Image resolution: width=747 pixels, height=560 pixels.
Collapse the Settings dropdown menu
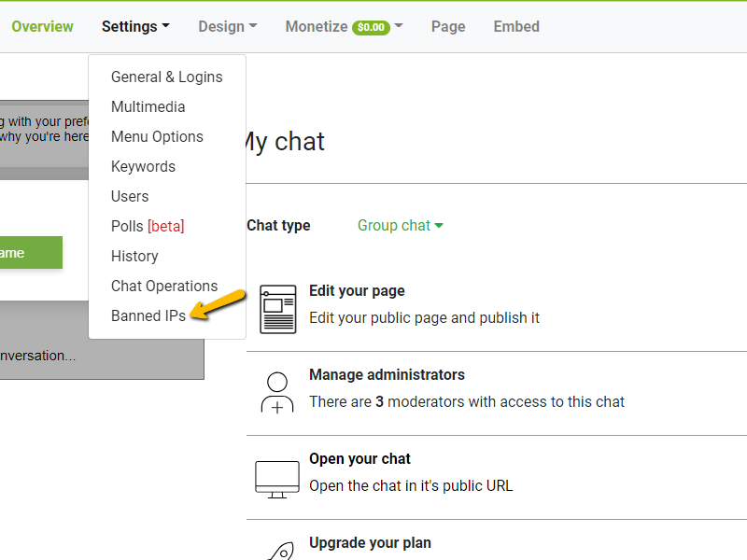pyautogui.click(x=135, y=26)
